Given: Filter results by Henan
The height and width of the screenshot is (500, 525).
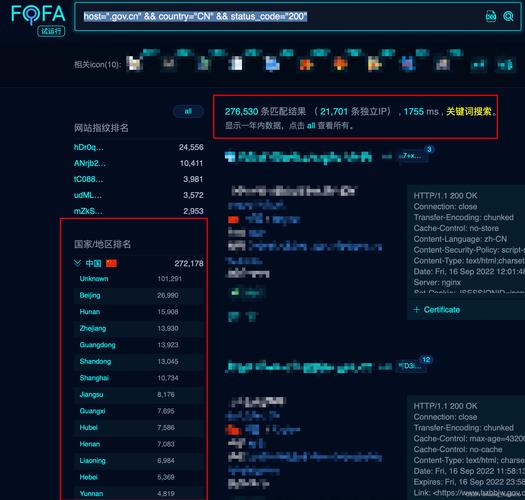Looking at the screenshot, I should [x=90, y=444].
